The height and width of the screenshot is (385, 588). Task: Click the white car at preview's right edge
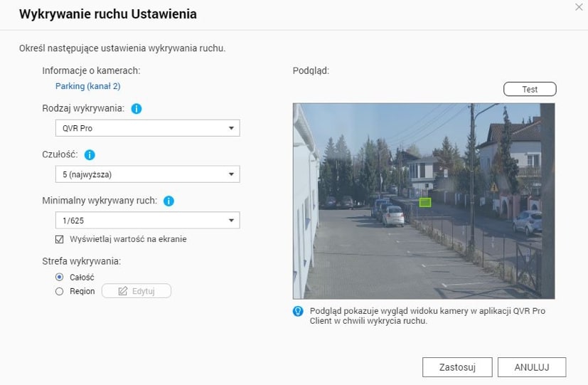[527, 222]
